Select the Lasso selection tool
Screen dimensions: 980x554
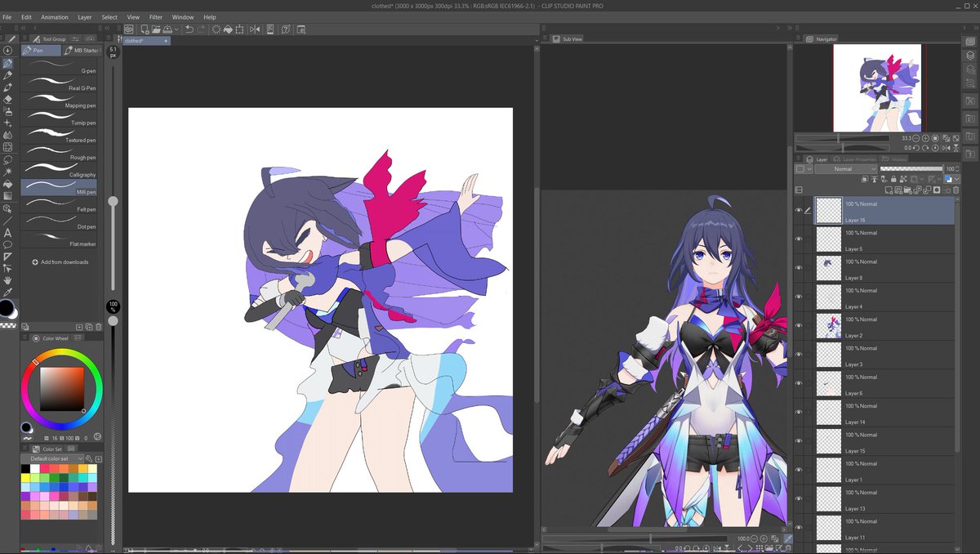(7, 159)
